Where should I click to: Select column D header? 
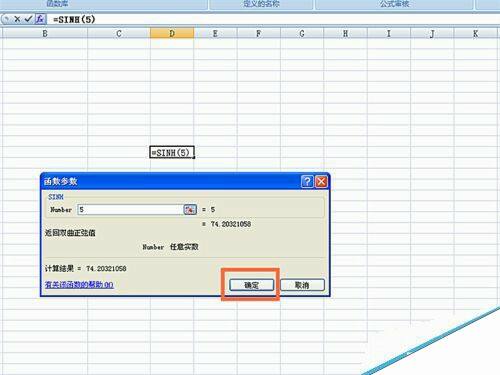172,33
